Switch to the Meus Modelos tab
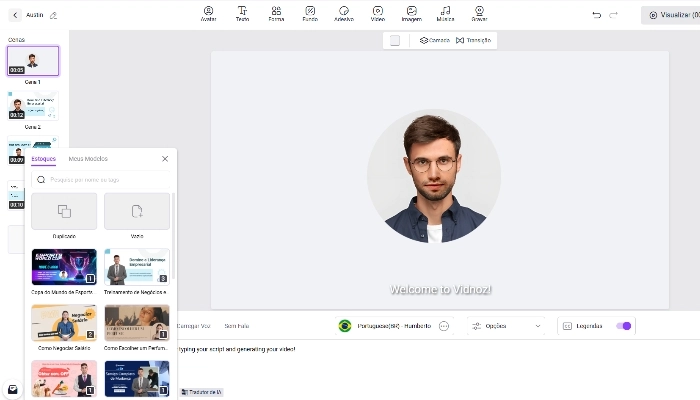 [x=88, y=159]
